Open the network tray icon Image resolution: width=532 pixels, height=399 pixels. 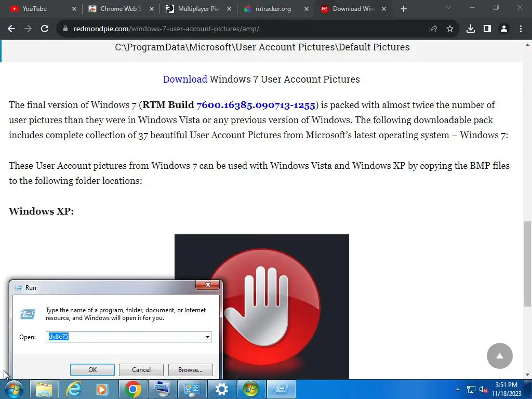[x=471, y=390]
